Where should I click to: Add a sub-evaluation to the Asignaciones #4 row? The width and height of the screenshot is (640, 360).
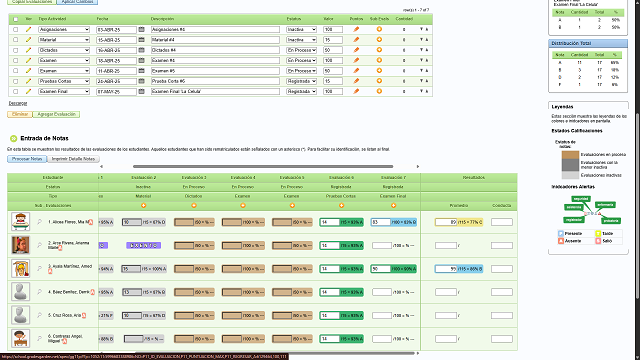pos(379,29)
